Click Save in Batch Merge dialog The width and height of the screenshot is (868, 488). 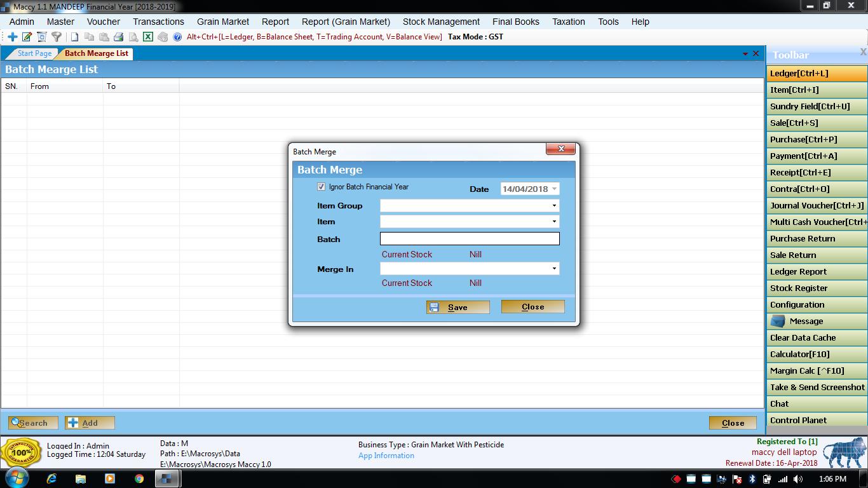tap(458, 307)
